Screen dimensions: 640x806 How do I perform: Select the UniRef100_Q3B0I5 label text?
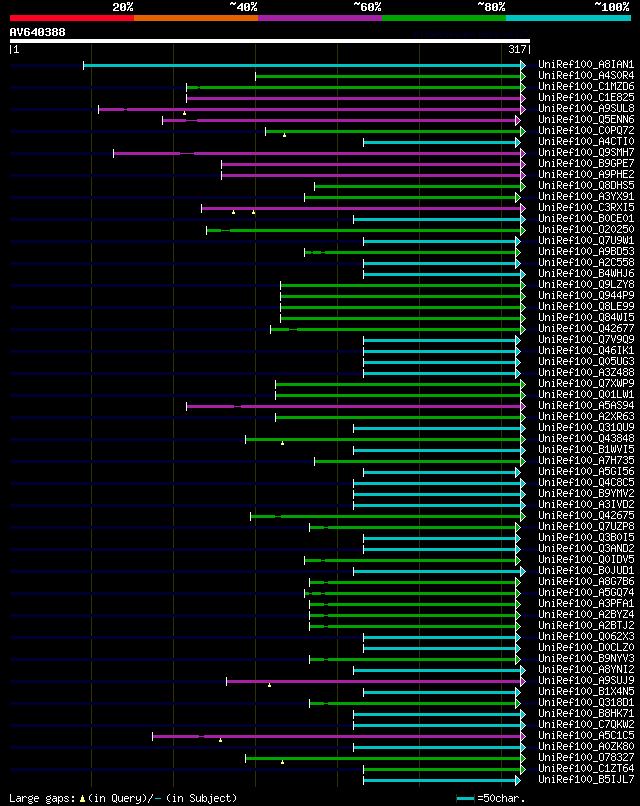[586, 537]
